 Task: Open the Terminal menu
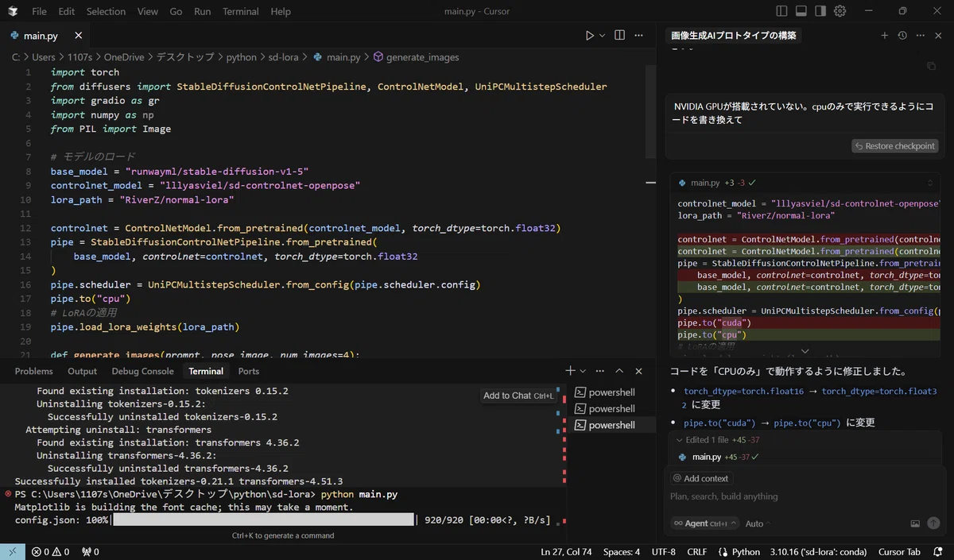[x=241, y=11]
